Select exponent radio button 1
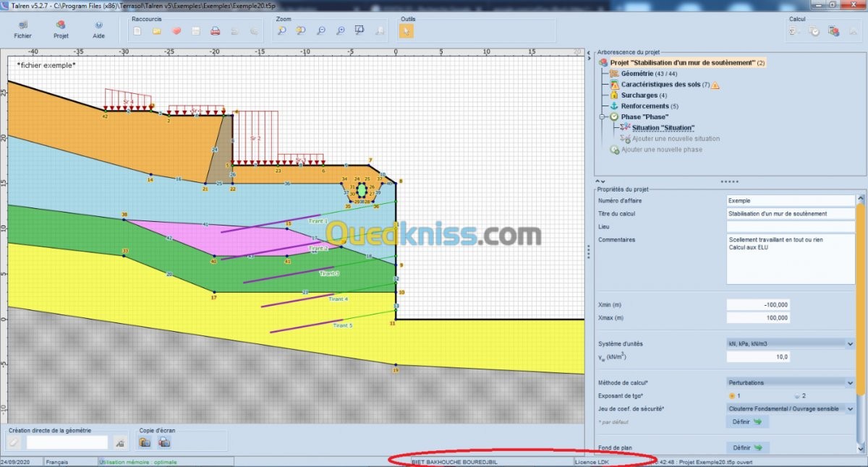 [x=732, y=395]
